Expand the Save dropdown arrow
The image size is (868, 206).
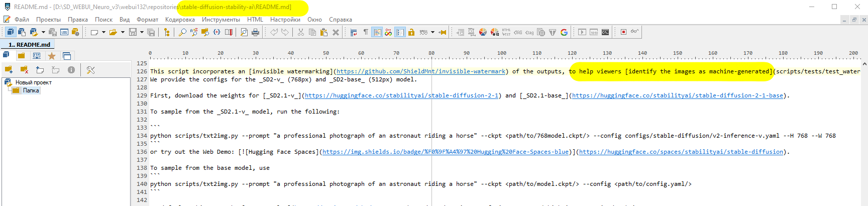[x=142, y=32]
